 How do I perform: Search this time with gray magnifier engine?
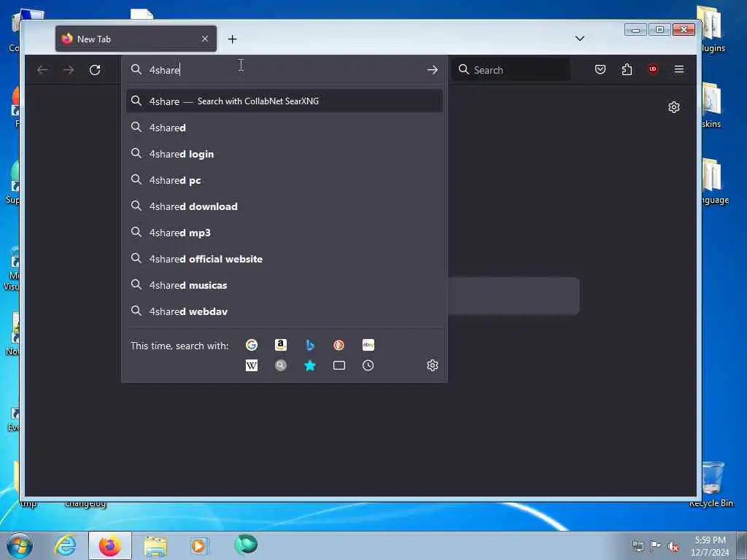pyautogui.click(x=281, y=365)
